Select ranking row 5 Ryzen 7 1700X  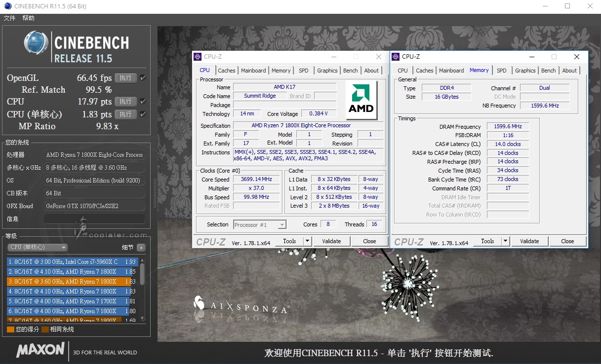tap(72, 301)
